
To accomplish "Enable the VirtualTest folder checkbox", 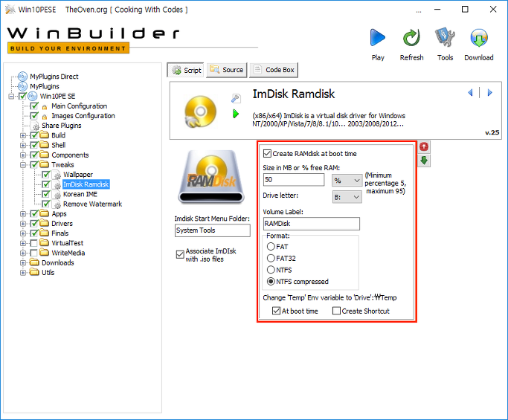I will 34,243.
